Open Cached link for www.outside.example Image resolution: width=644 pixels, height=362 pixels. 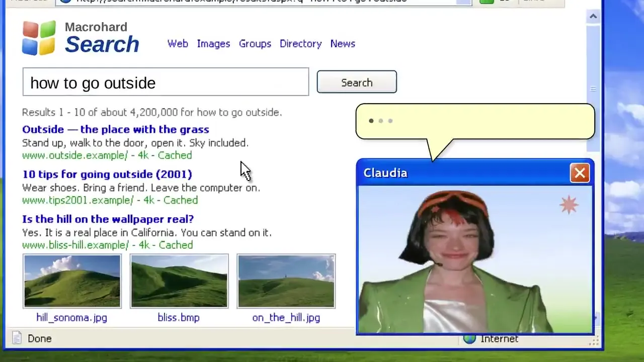click(x=175, y=155)
